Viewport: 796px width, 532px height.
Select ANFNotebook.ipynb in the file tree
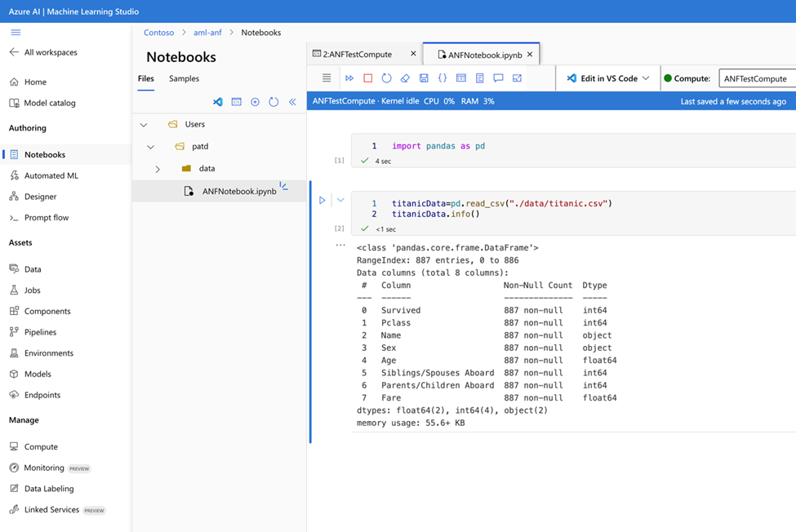(x=220, y=191)
